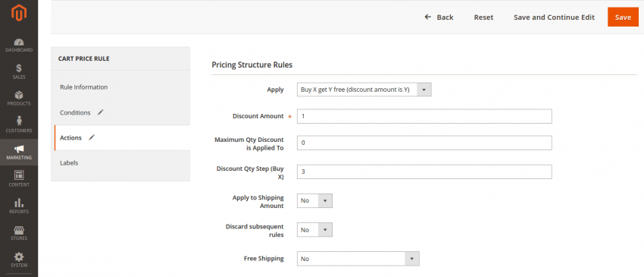This screenshot has width=644, height=277.
Task: Open the System gear icon
Action: click(x=19, y=257)
